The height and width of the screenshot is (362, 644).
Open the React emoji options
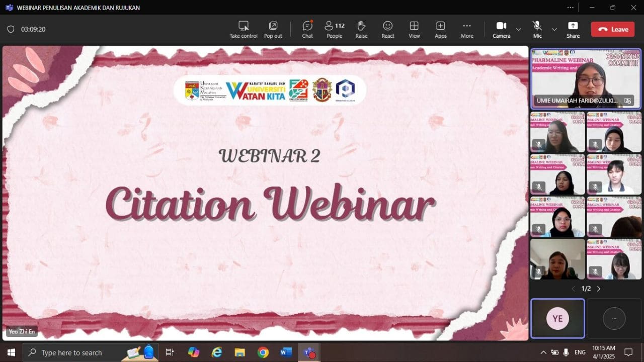388,29
